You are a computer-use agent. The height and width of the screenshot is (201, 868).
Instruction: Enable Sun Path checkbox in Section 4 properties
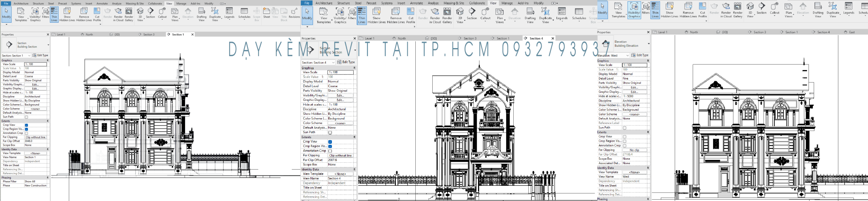point(330,133)
